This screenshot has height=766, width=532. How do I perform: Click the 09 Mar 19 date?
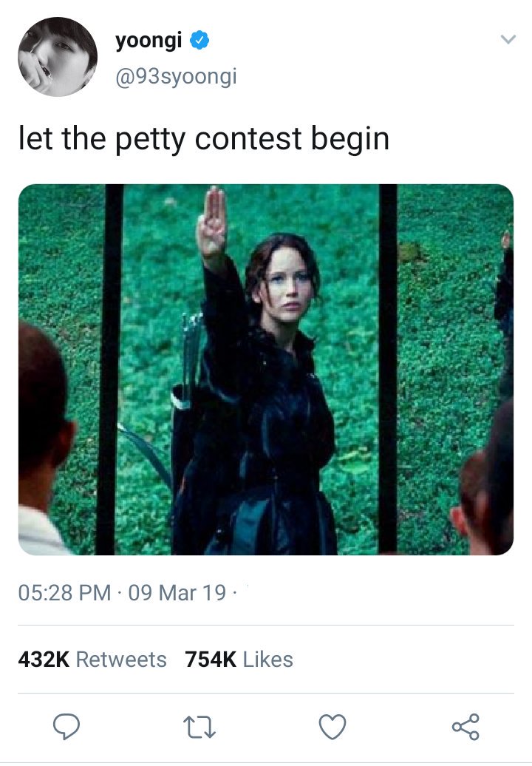click(177, 593)
